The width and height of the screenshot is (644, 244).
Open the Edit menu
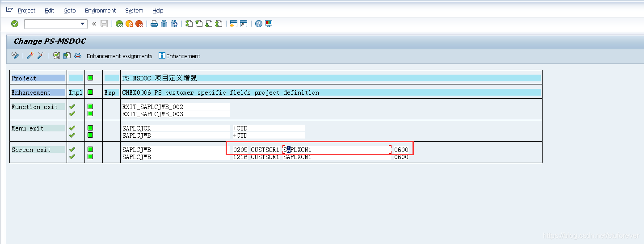[x=50, y=10]
